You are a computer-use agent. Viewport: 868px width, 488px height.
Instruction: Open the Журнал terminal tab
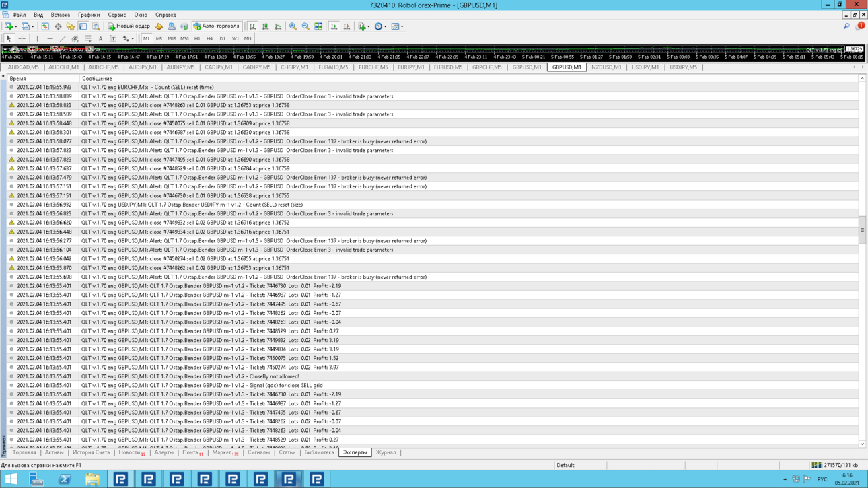pos(386,452)
